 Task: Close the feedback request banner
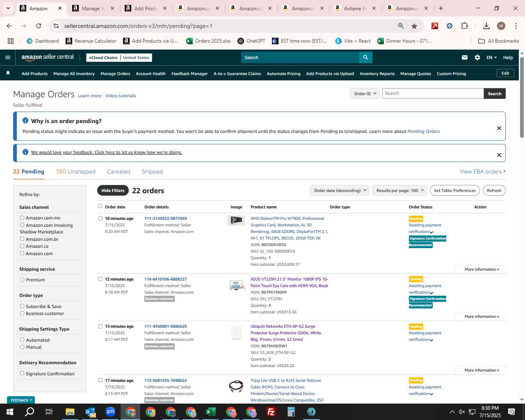[x=499, y=155]
